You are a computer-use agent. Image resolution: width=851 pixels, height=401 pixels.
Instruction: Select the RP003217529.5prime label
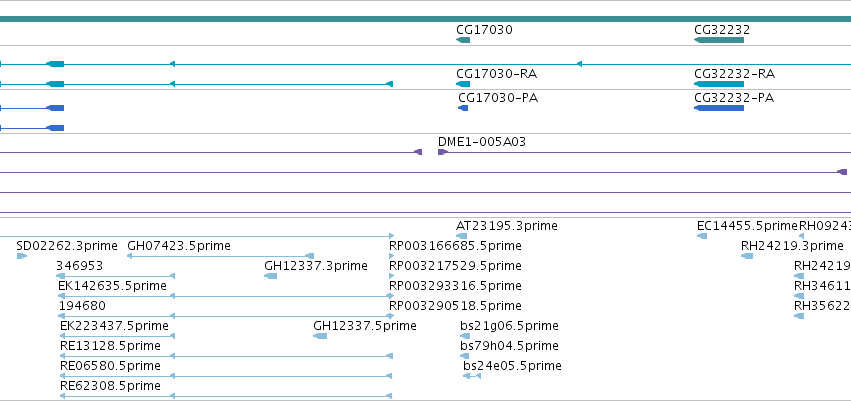point(455,266)
